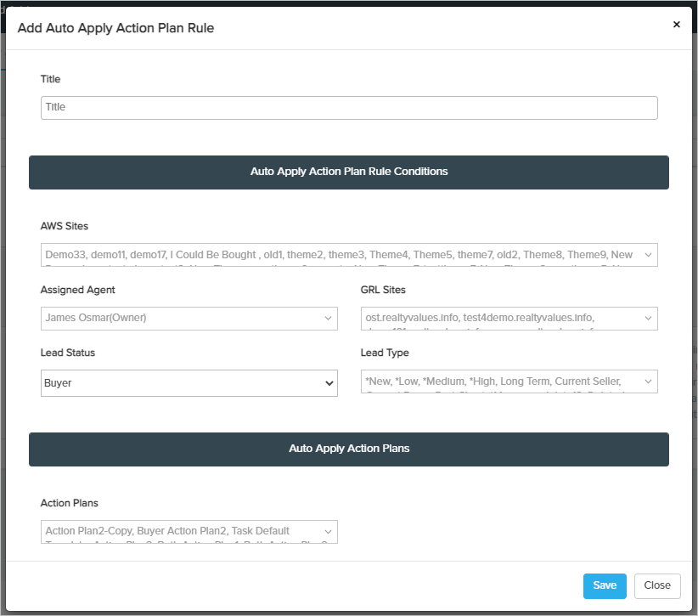The image size is (698, 616).
Task: Open the AWS Sites multi-select field
Action: (340, 255)
